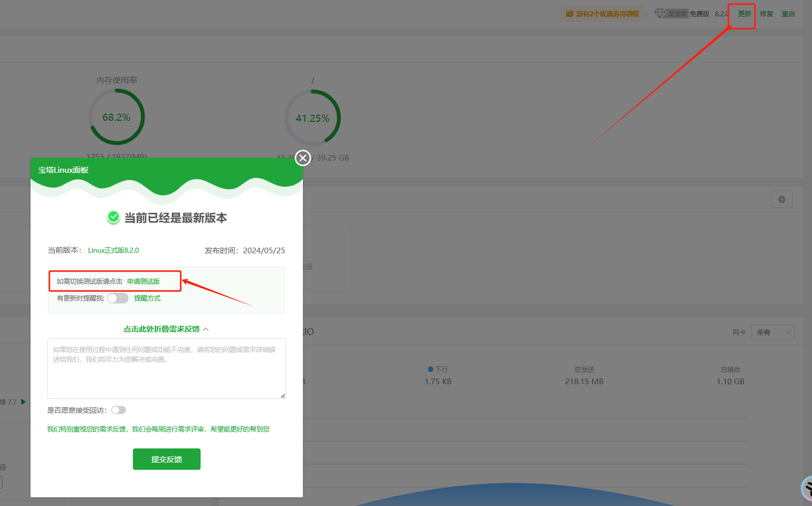This screenshot has width=812, height=506.
Task: Click the Linux正式版8.2.0 version text
Action: pos(114,250)
